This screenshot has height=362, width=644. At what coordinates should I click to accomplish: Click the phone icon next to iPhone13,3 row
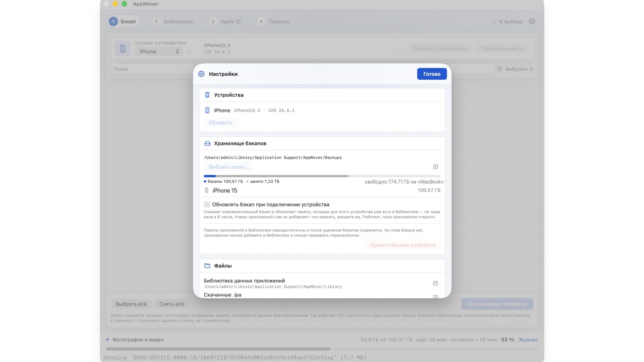(207, 110)
